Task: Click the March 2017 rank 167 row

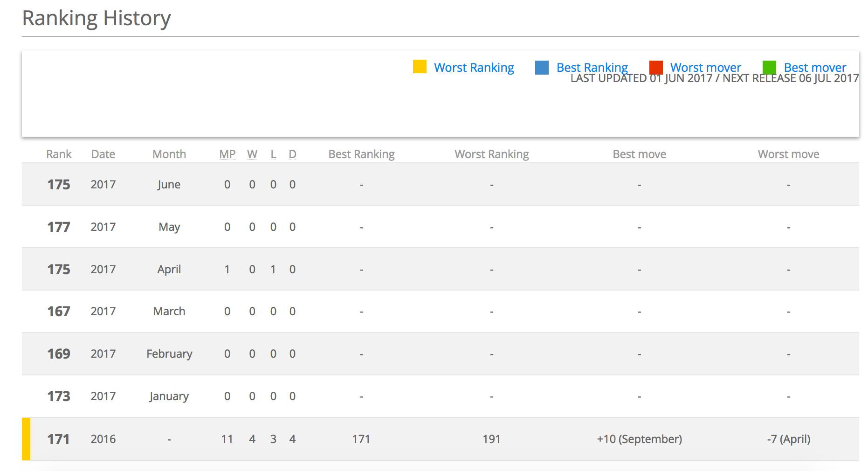Action: click(59, 312)
